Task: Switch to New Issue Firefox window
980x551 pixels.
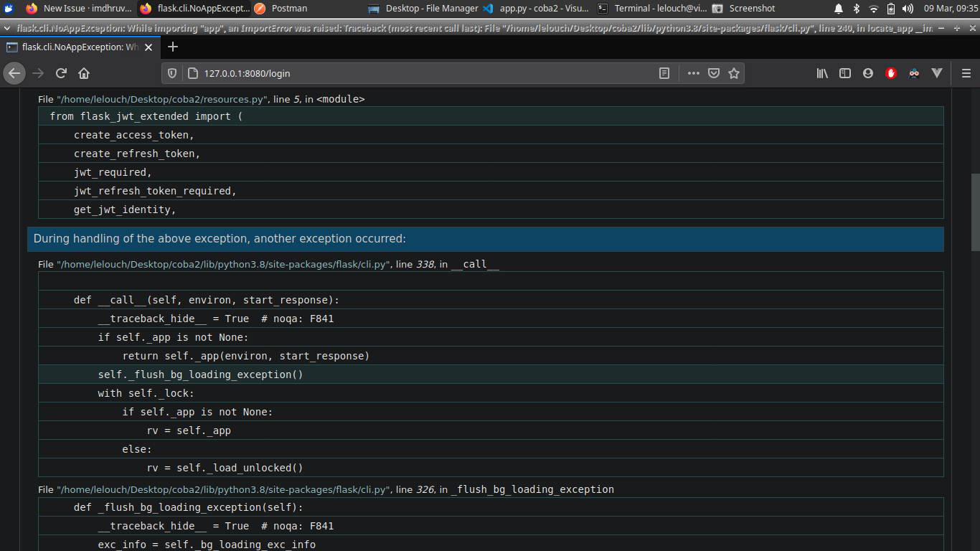Action: [x=79, y=9]
